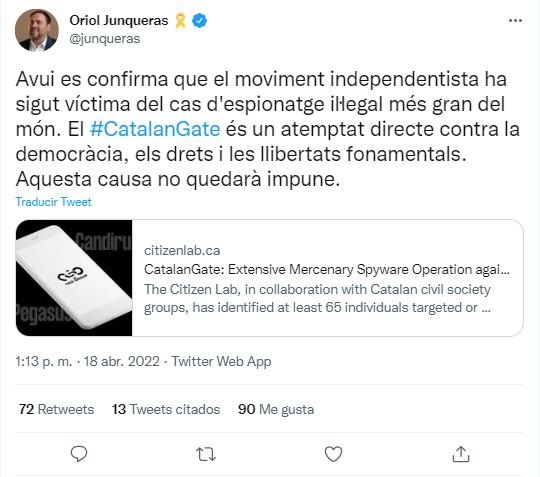Image resolution: width=540 pixels, height=477 pixels.
Task: Click the blue verified badge
Action: tap(199, 21)
